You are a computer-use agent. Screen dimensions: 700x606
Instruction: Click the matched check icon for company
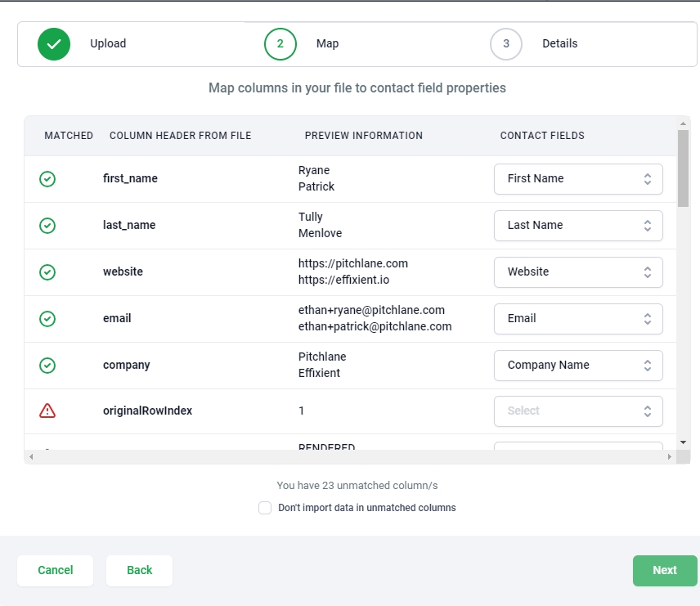click(47, 366)
